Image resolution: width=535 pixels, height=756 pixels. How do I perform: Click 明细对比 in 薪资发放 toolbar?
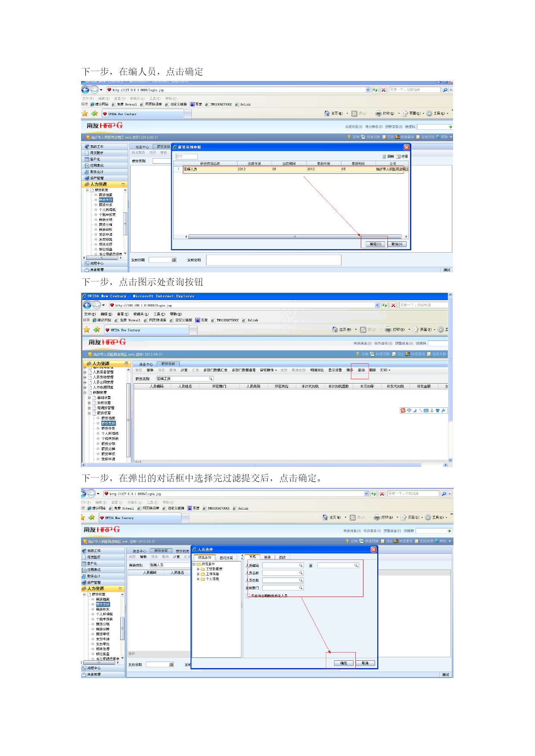click(x=317, y=370)
